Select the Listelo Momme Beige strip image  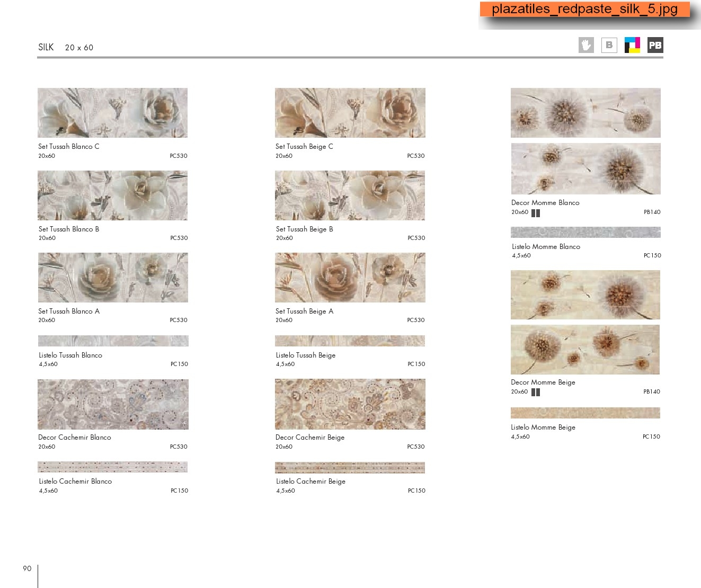pyautogui.click(x=585, y=413)
